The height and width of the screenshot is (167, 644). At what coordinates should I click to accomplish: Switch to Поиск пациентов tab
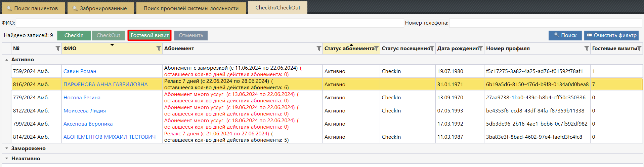click(x=33, y=8)
